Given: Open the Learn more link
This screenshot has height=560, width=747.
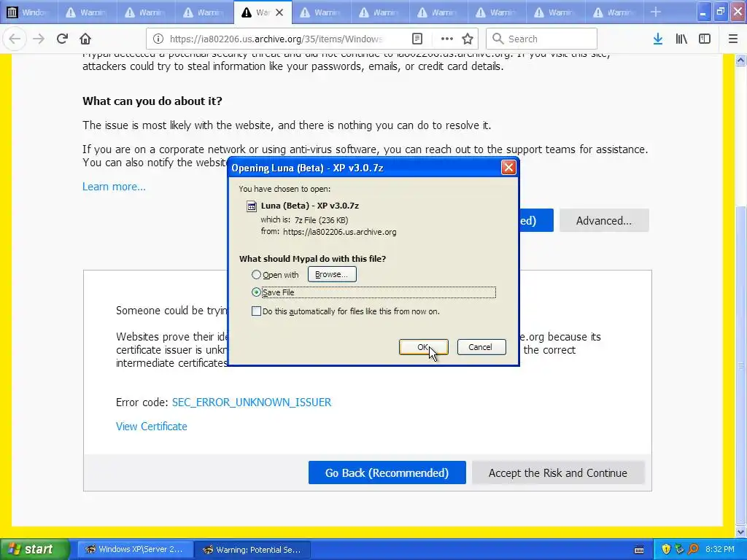Looking at the screenshot, I should tap(114, 187).
